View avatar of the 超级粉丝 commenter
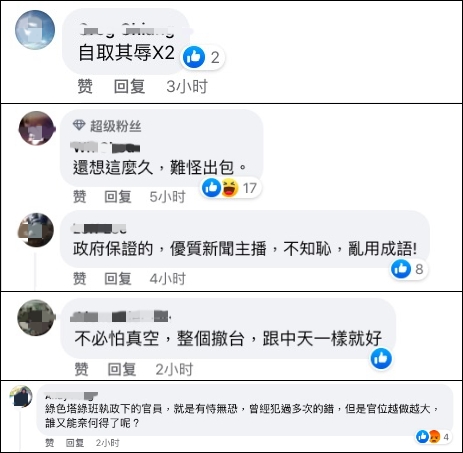This screenshot has width=463, height=453. (x=37, y=128)
